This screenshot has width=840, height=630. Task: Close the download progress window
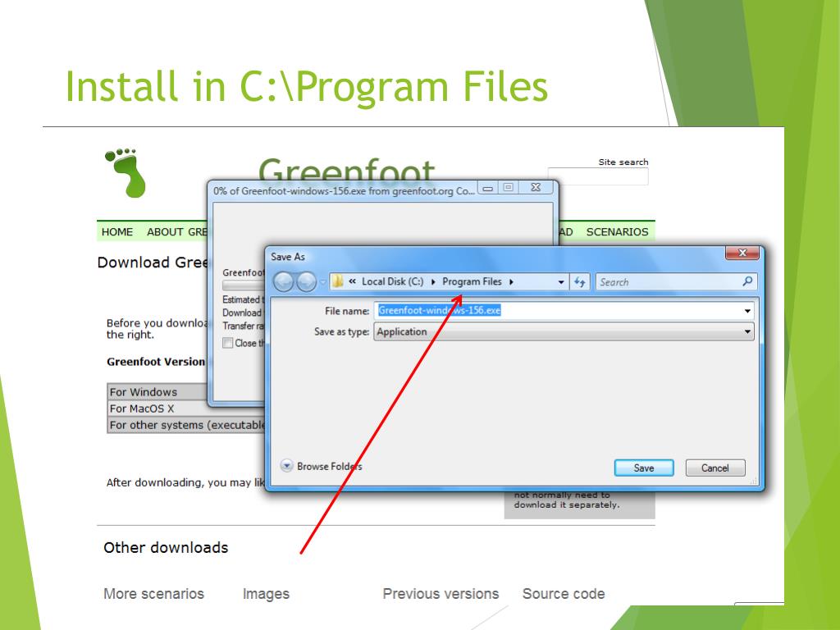(535, 188)
